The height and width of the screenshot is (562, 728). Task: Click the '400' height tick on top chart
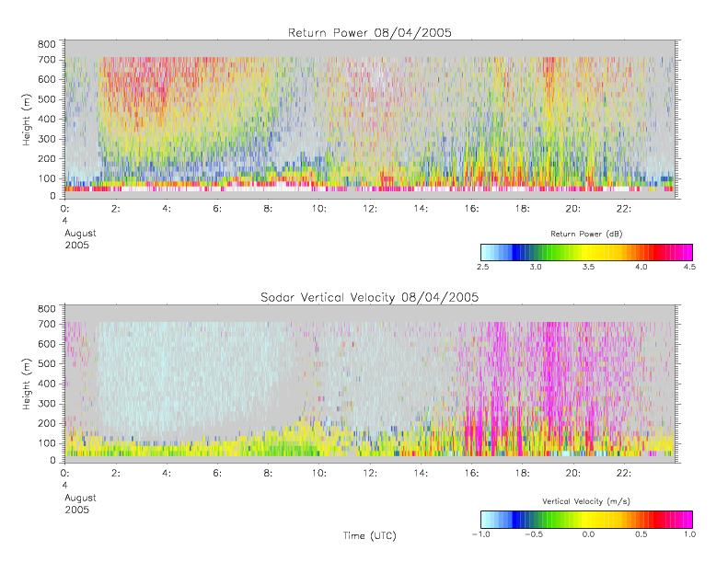[46, 120]
